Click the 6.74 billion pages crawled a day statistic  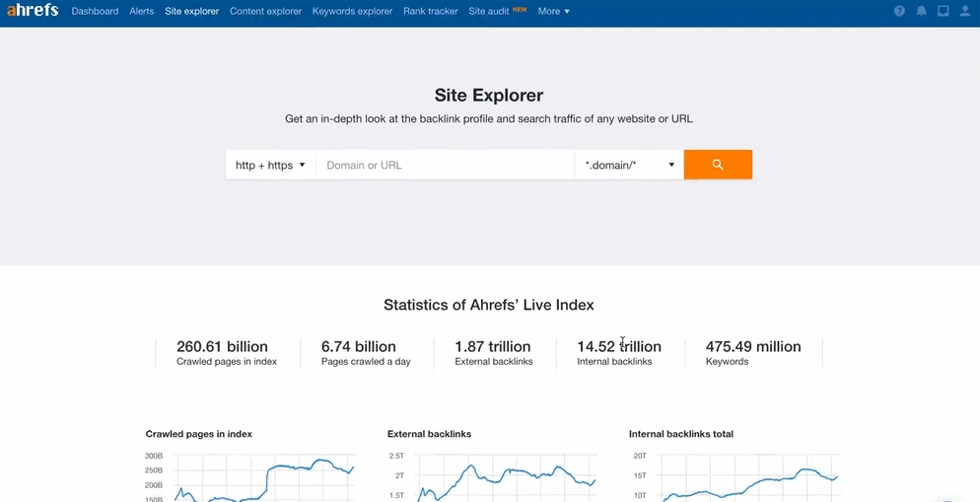click(366, 353)
